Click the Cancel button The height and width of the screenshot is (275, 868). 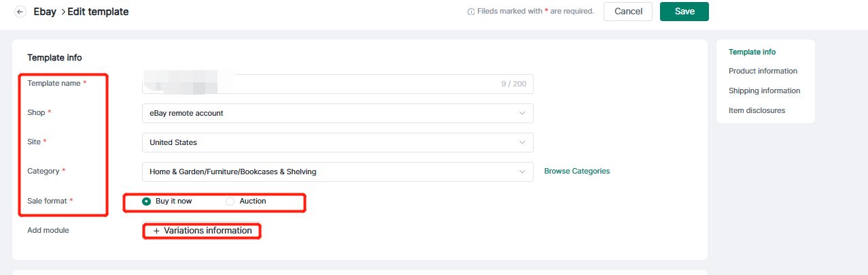pyautogui.click(x=628, y=12)
